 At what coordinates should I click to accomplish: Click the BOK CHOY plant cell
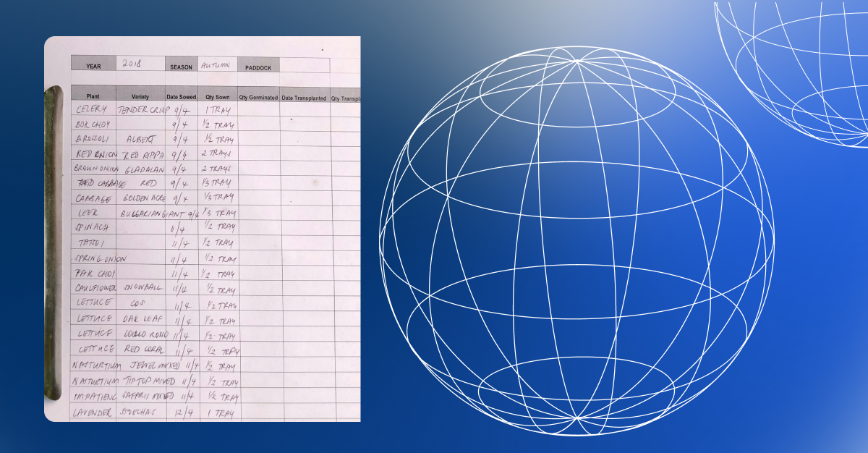(91, 124)
